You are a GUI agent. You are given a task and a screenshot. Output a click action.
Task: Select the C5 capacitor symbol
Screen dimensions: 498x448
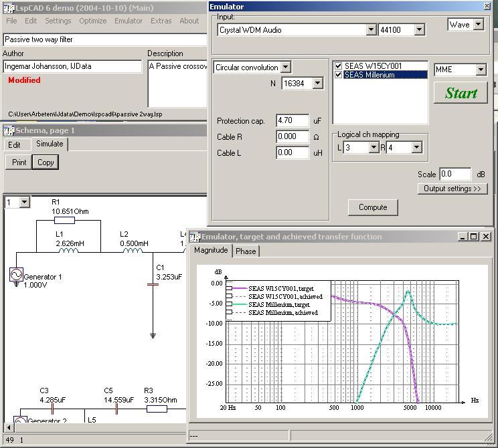click(116, 409)
